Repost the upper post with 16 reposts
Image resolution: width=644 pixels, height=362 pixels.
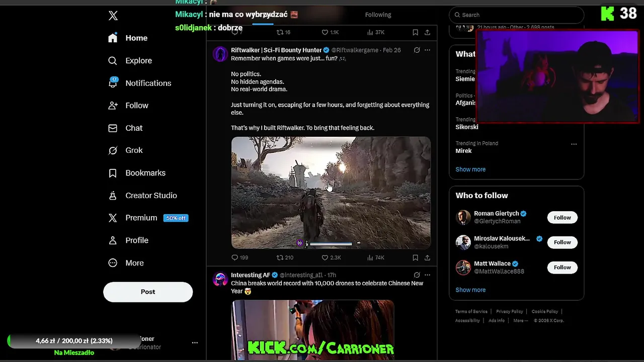pos(283,33)
